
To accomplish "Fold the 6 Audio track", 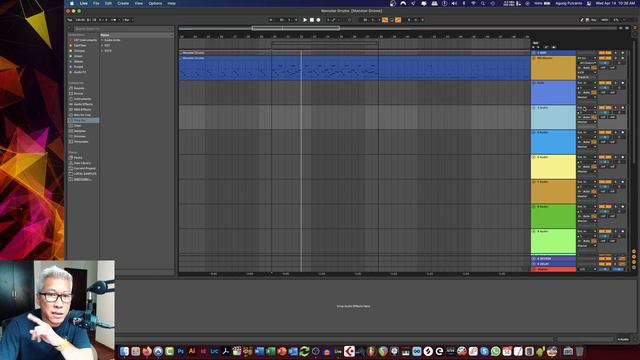I will point(534,157).
